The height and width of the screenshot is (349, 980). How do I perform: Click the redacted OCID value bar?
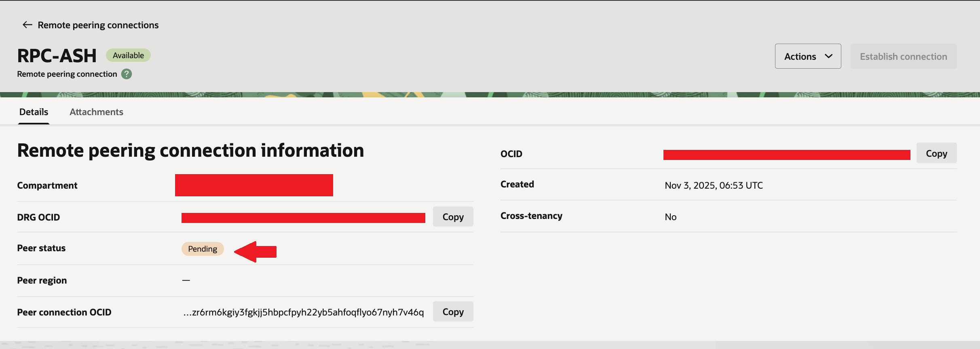click(786, 155)
